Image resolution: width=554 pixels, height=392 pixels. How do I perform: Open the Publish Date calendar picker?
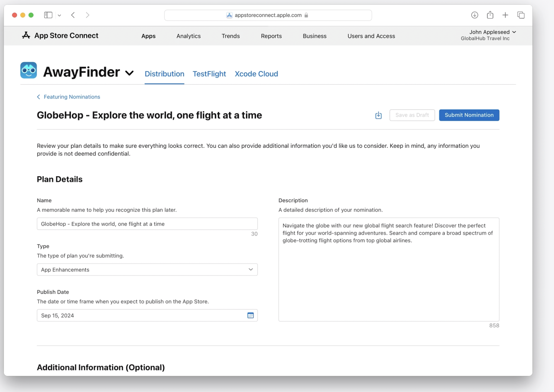tap(250, 315)
